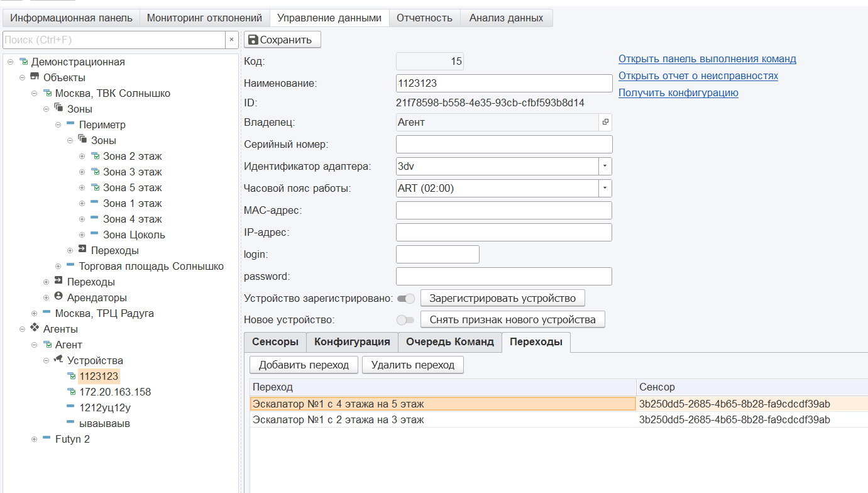
Task: Click into the Серийный номер field
Action: click(x=504, y=145)
